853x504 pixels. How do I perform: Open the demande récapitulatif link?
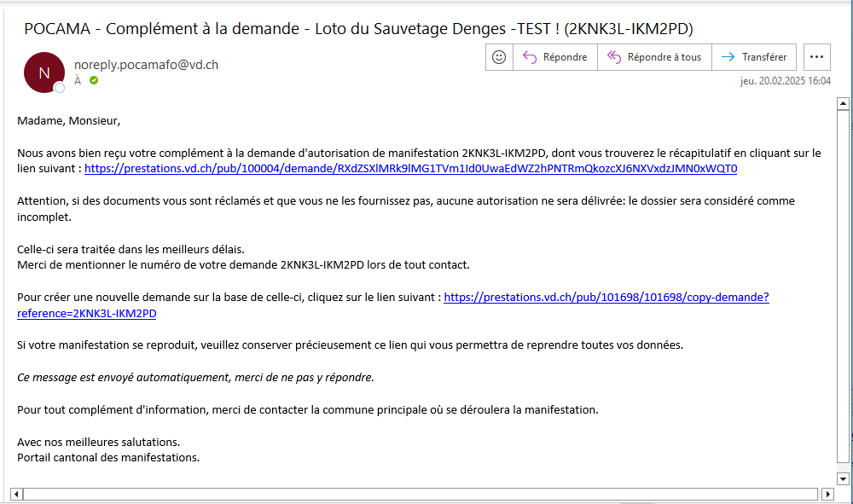click(x=409, y=169)
